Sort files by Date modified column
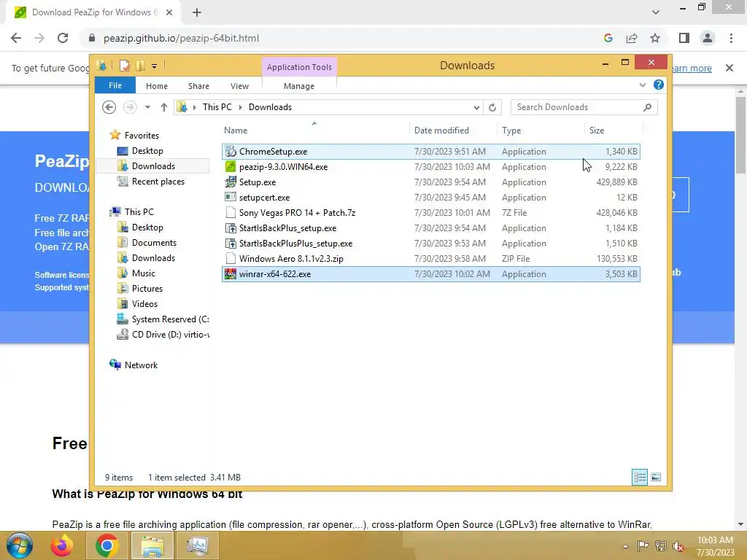This screenshot has height=560, width=747. point(452,130)
